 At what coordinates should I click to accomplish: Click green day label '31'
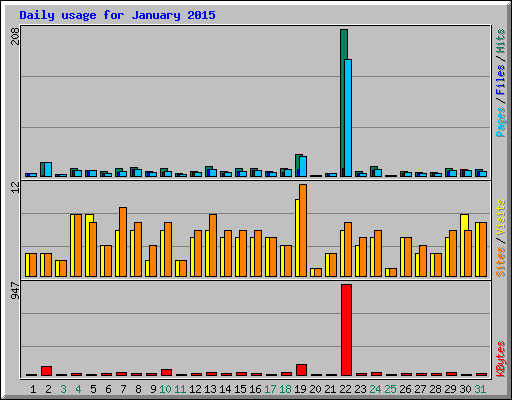click(480, 389)
